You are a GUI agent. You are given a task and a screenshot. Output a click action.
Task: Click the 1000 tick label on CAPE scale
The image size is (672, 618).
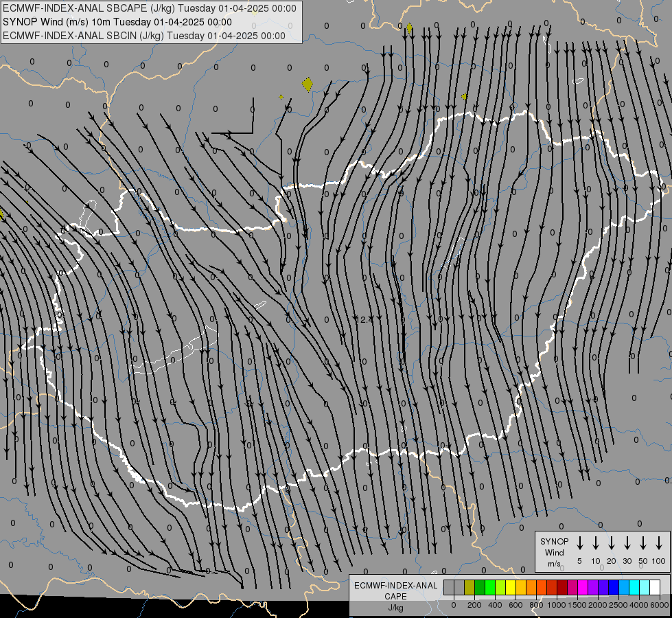pyautogui.click(x=556, y=605)
